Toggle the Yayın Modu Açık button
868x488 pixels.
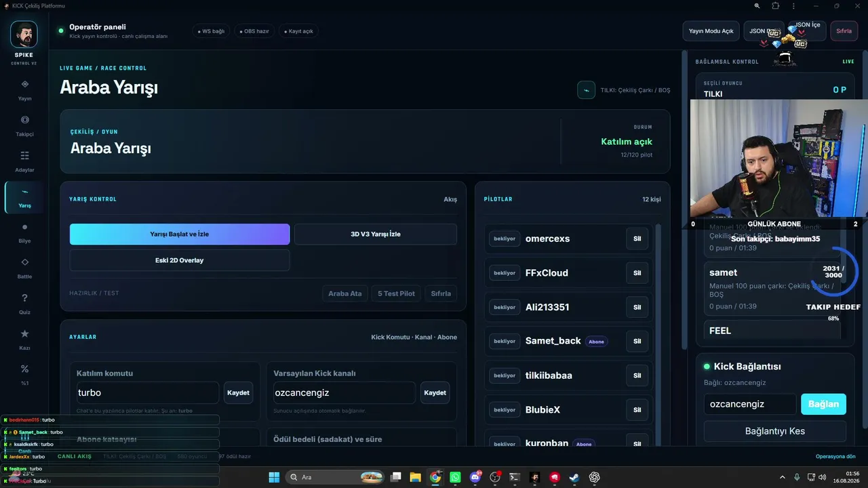pos(711,31)
